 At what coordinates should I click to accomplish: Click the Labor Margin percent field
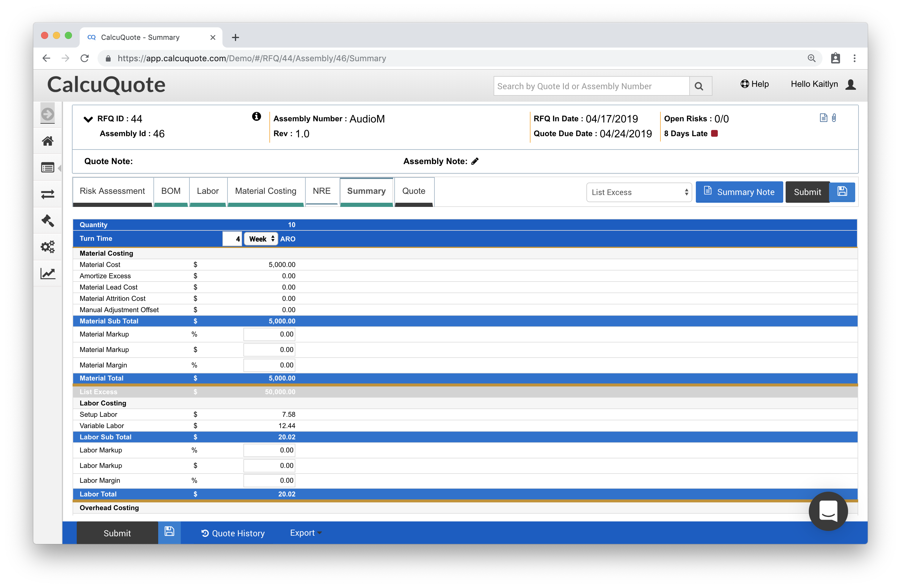(x=269, y=481)
